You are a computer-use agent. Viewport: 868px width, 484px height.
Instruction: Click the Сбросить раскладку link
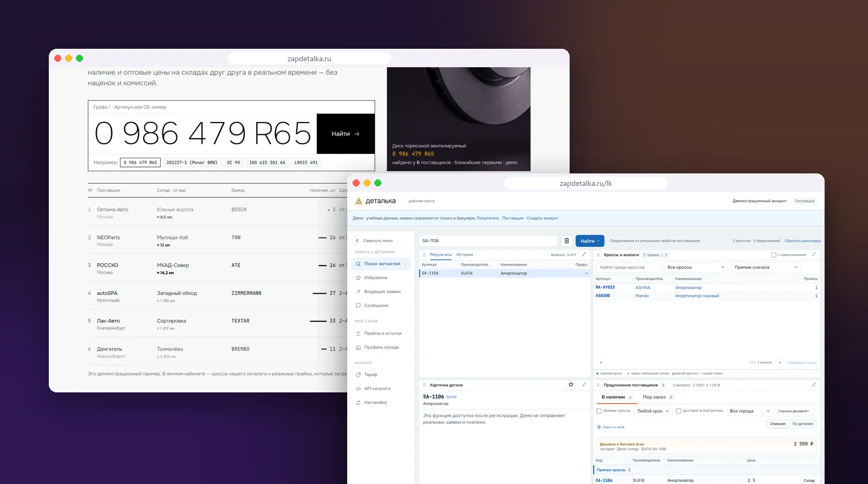[x=802, y=241]
